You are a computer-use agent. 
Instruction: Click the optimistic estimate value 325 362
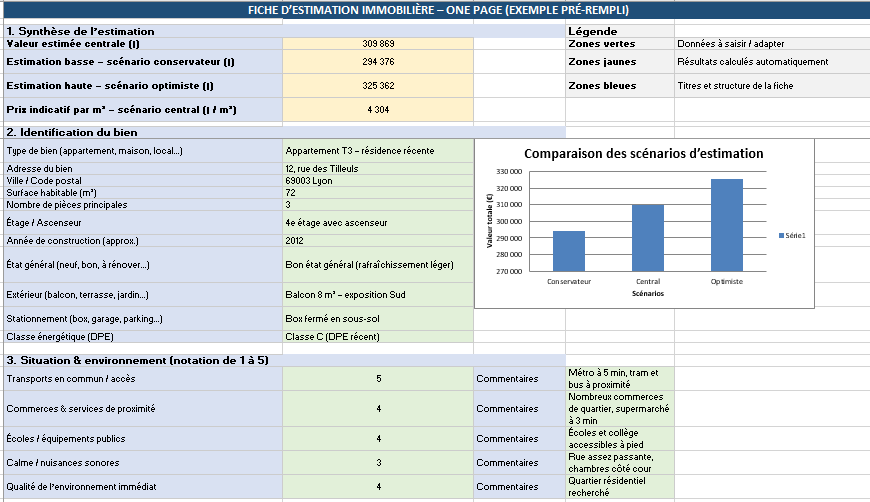[x=378, y=86]
